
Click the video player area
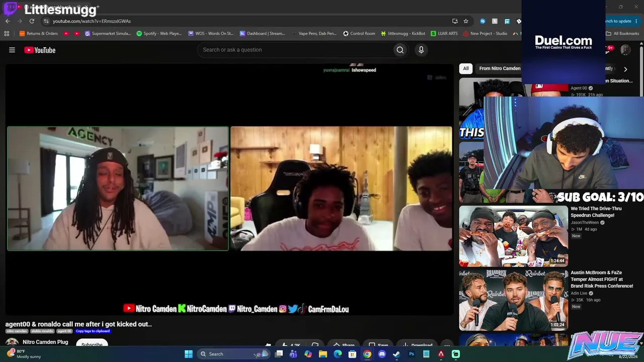pos(229,189)
